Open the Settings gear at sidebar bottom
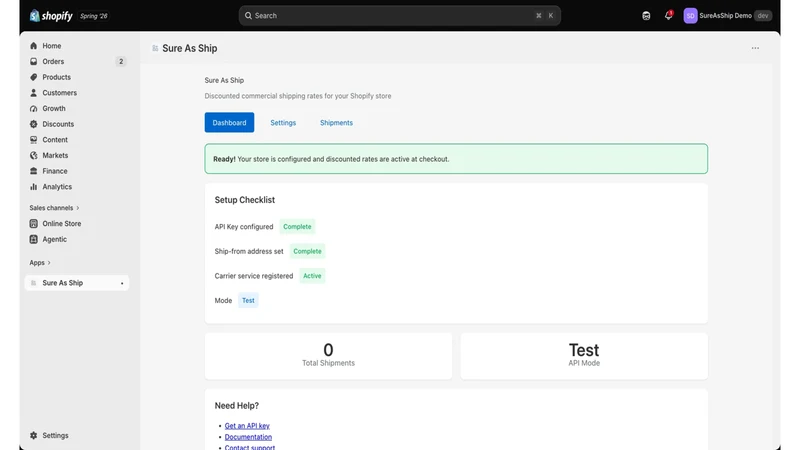 click(34, 435)
